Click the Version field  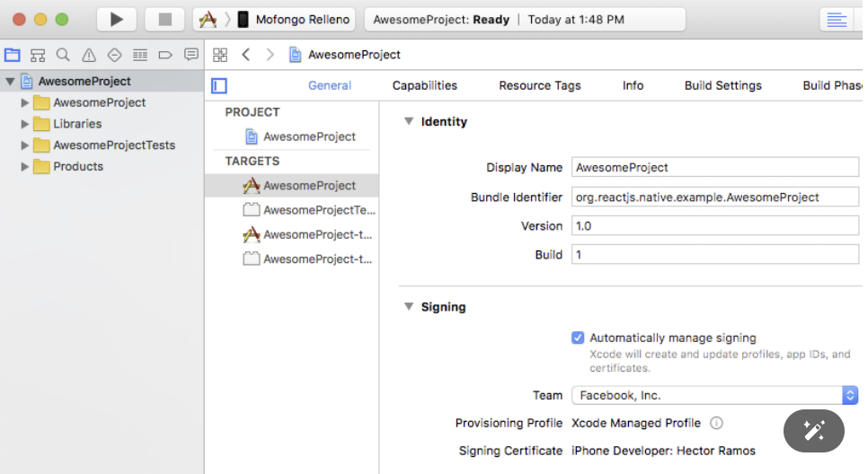[x=714, y=225]
